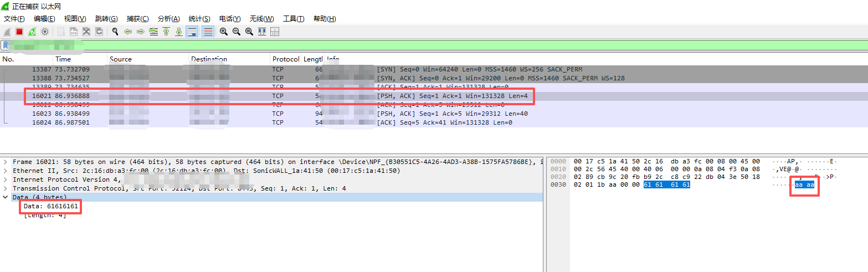
Task: Open the 捕获(C) capture menu
Action: pos(137,19)
